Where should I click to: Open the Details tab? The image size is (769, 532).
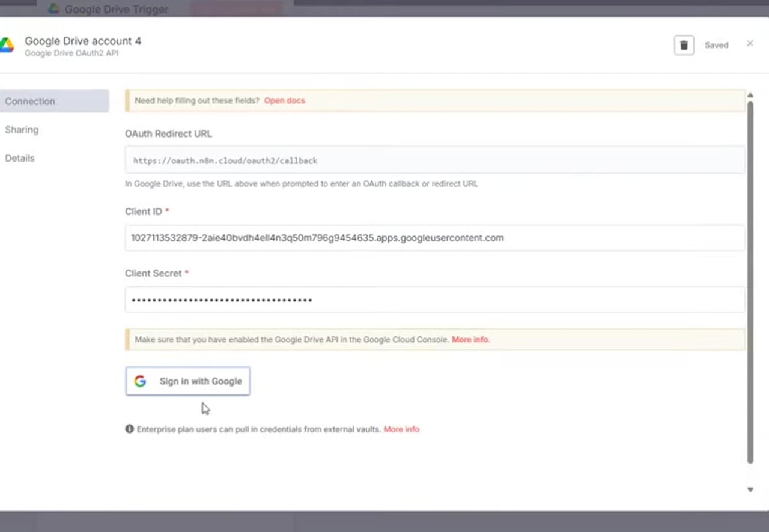(20, 158)
